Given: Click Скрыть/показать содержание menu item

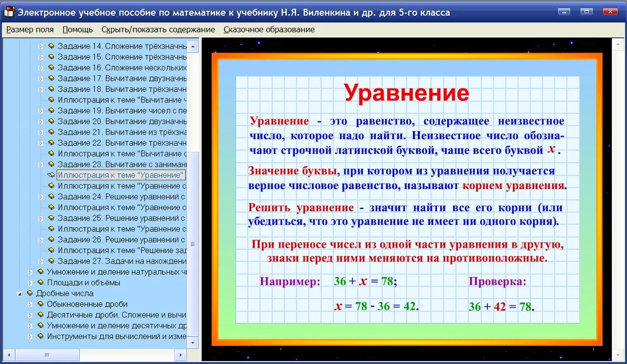Looking at the screenshot, I should [158, 29].
